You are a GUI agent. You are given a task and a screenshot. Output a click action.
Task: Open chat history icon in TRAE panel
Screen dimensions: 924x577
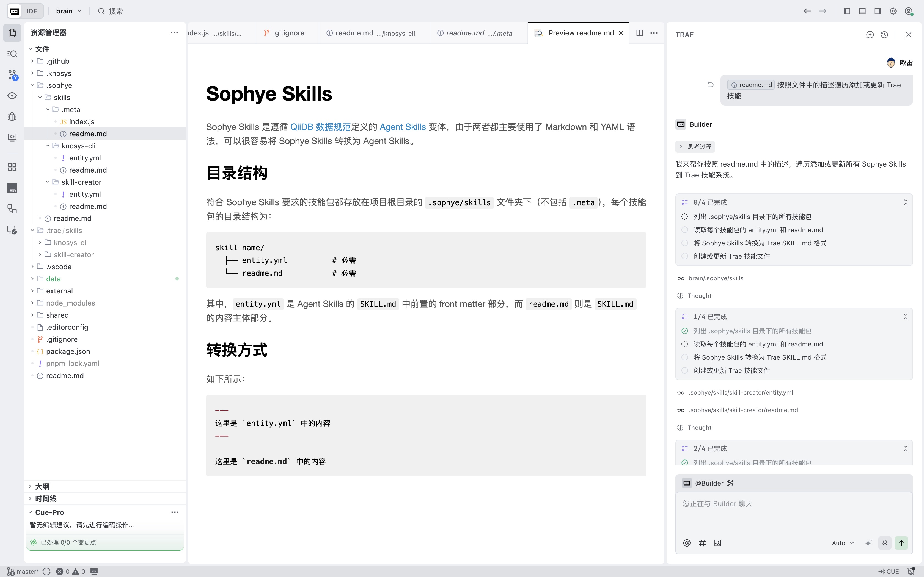[884, 35]
